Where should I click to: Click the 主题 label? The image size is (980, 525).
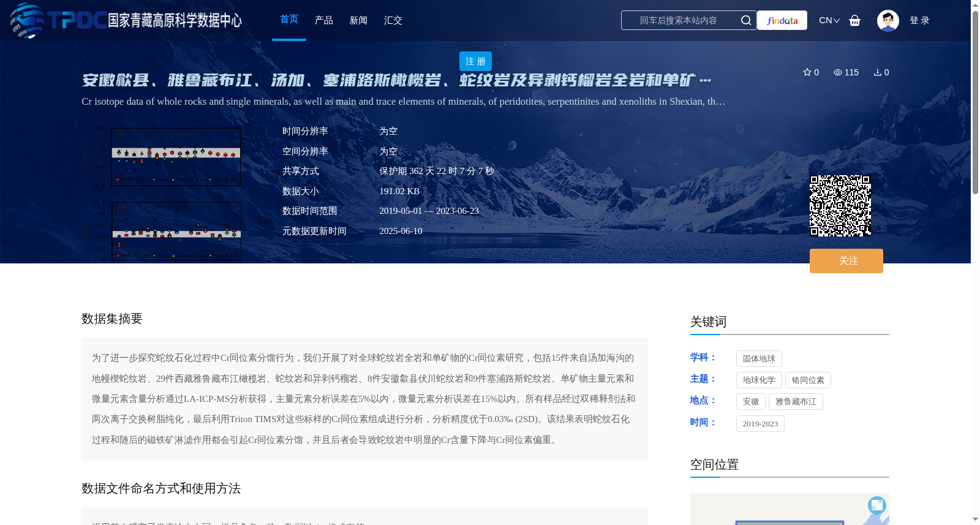pos(703,379)
